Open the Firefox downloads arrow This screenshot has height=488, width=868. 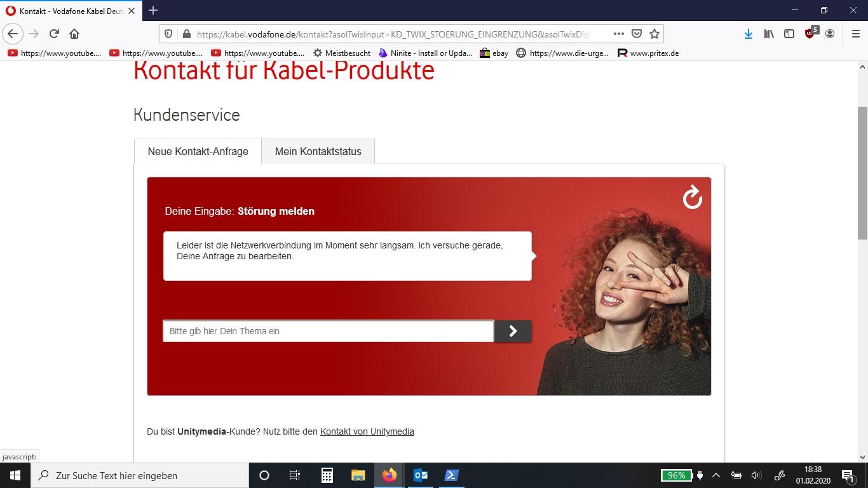coord(749,34)
